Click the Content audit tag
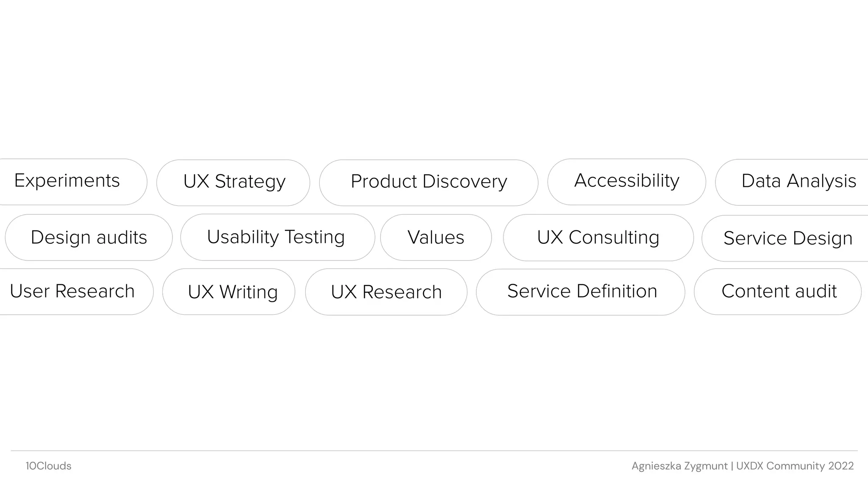The height and width of the screenshot is (488, 868). click(778, 291)
